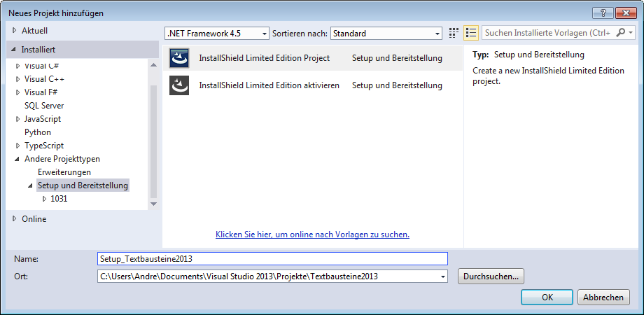
Task: Open link to search templates online
Action: (313, 234)
